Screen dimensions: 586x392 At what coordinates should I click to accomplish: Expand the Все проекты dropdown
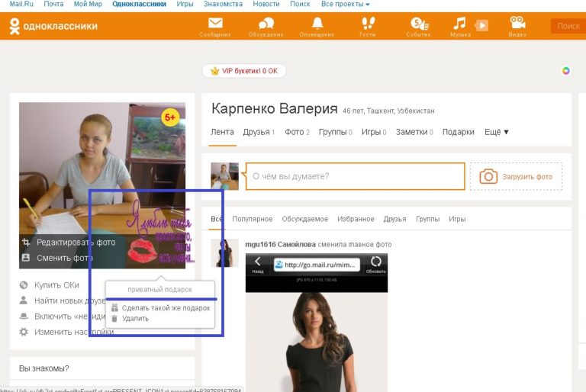point(346,4)
